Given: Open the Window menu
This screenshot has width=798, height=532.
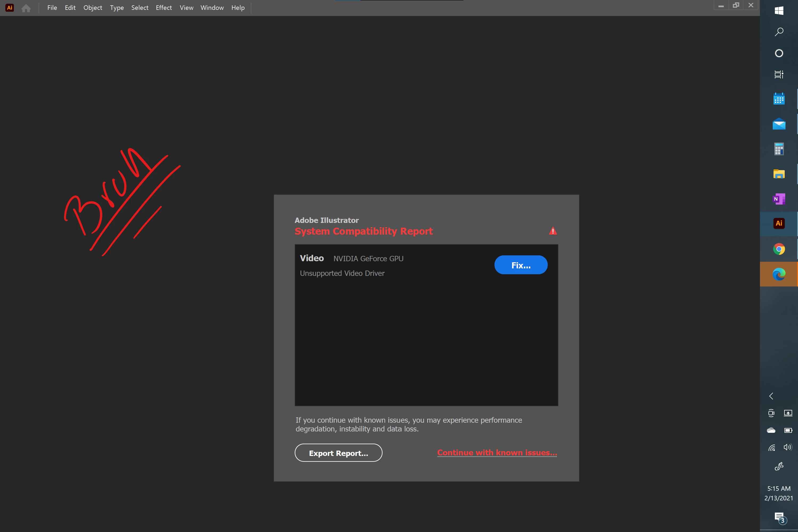Looking at the screenshot, I should point(212,8).
